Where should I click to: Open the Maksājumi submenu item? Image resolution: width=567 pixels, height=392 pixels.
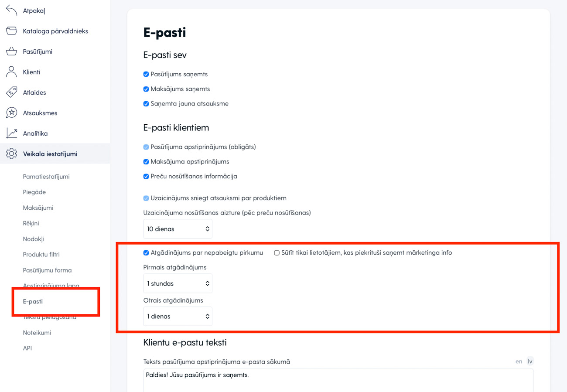pyautogui.click(x=38, y=208)
